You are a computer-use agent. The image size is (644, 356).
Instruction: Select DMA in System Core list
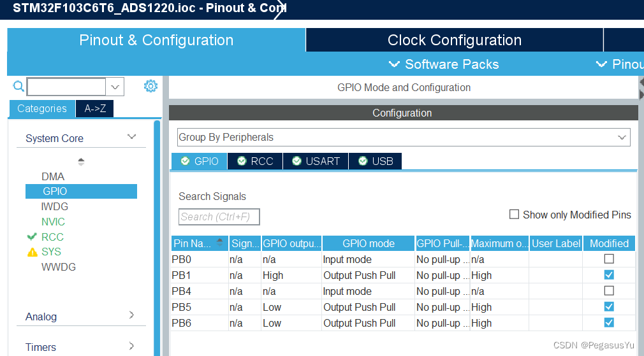coord(53,177)
